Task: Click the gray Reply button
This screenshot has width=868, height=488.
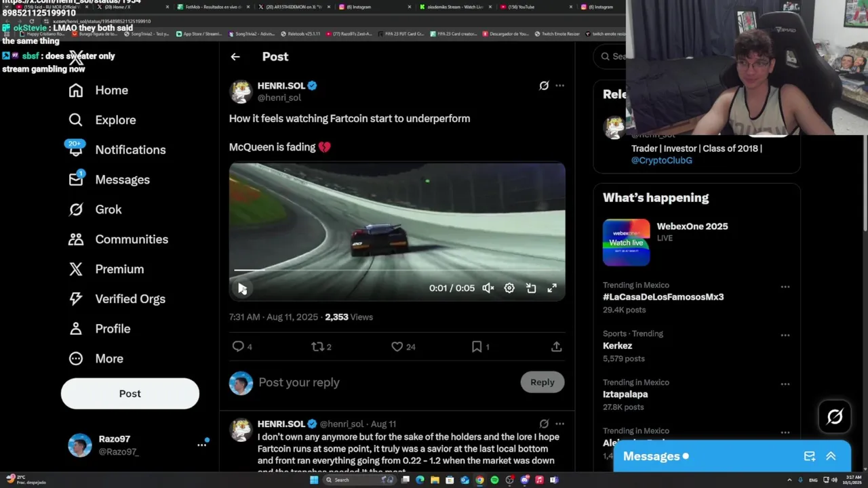Action: coord(542,382)
